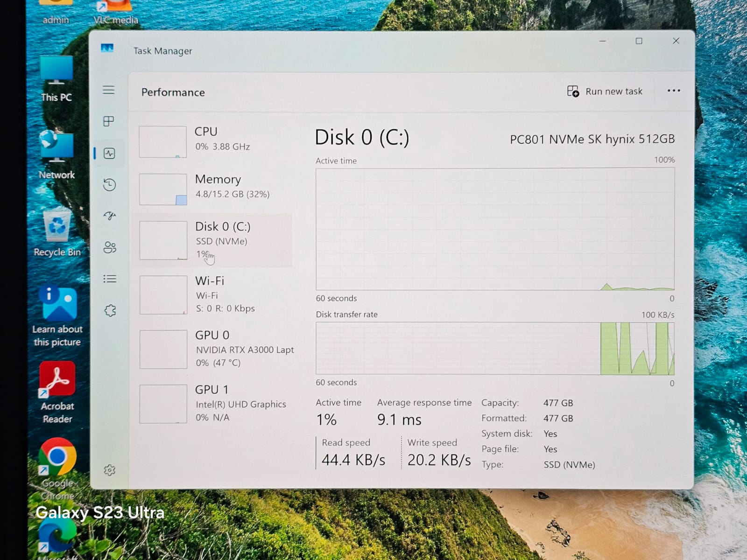Click the '20.2 KB/s' write speed value
Viewport: 747px width, 560px height.
[439, 460]
